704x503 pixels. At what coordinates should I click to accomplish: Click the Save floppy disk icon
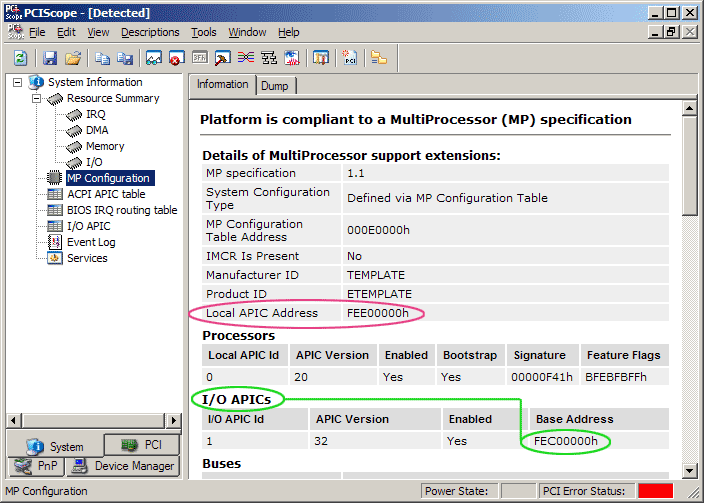50,58
